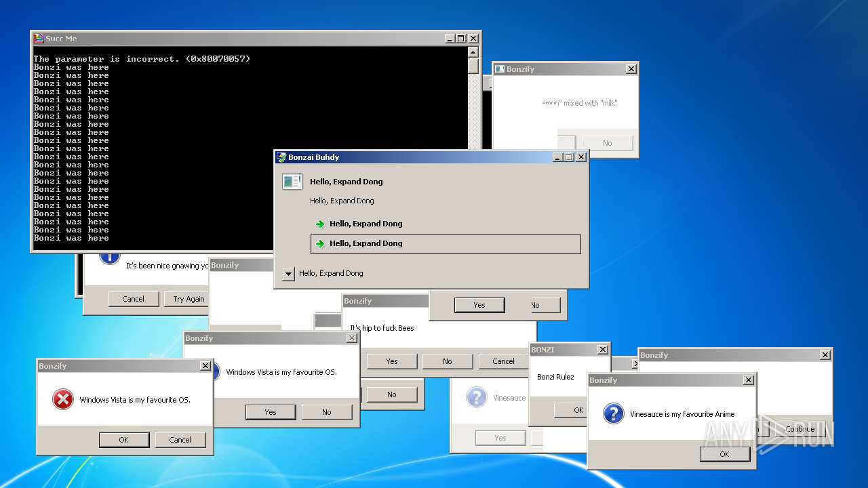Click disabled Yes in background Vinesauce dialog

tap(500, 438)
